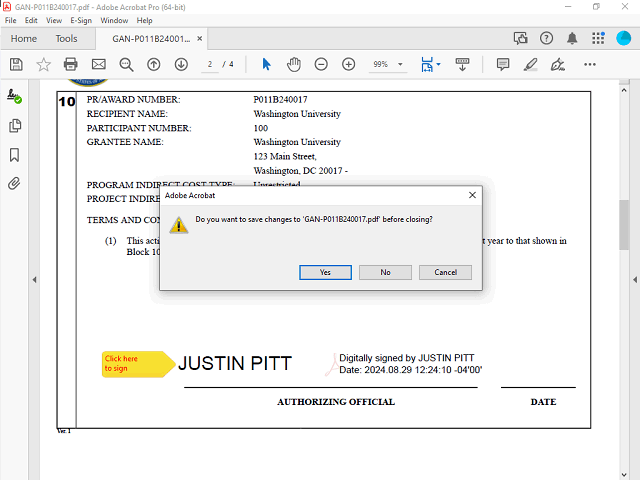
Task: Open the zoom percentage dropdown arrow
Action: point(400,64)
